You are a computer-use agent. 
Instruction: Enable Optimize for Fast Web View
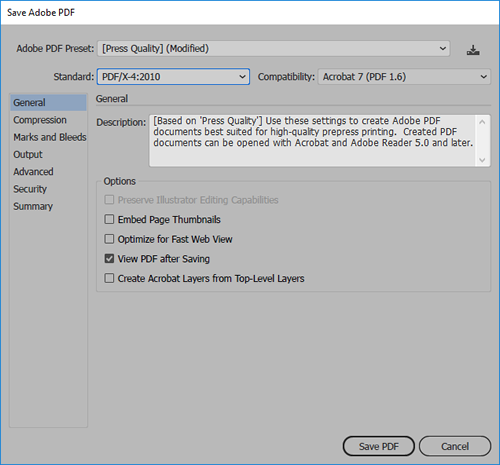tap(109, 239)
